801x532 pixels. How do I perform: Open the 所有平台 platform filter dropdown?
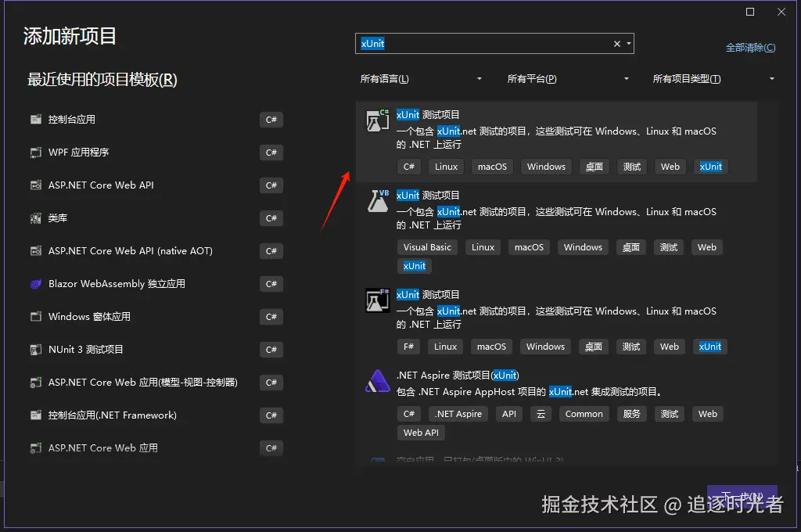pyautogui.click(x=568, y=79)
